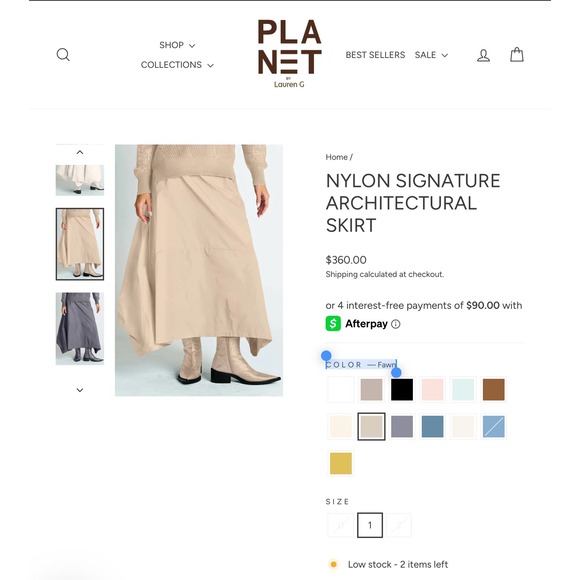Screen dimensions: 580x580
Task: Expand the Shop dropdown menu
Action: 177,45
